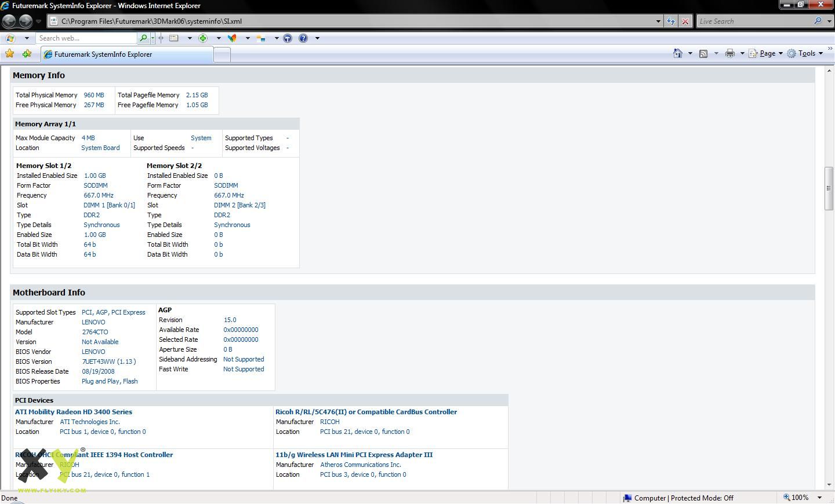Expand the Home button dropdown arrow
The height and width of the screenshot is (504, 835).
click(x=690, y=53)
